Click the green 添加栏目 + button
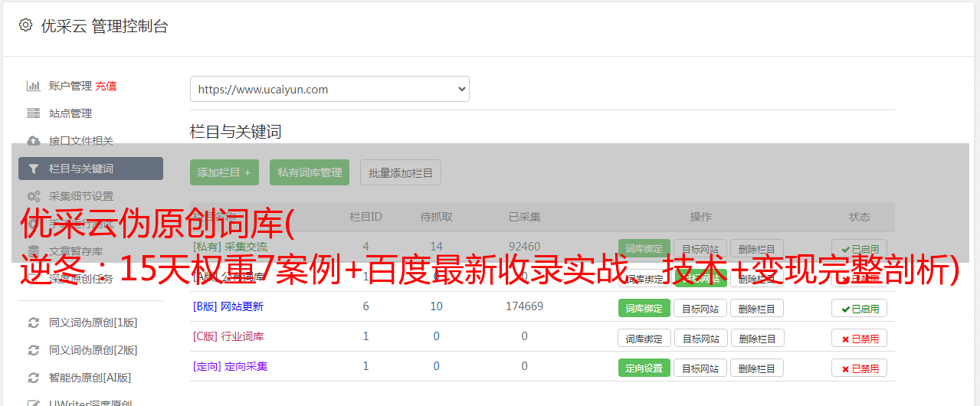The image size is (980, 406). 225,172
